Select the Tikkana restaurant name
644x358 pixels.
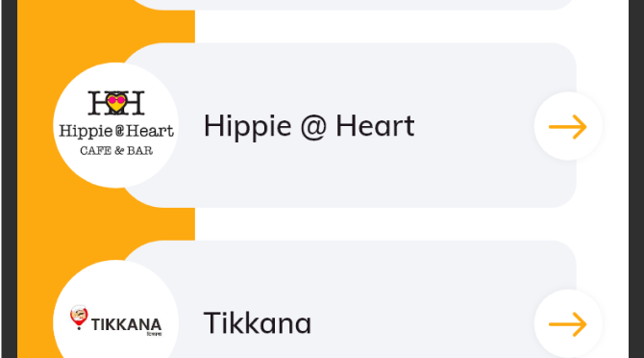click(258, 323)
